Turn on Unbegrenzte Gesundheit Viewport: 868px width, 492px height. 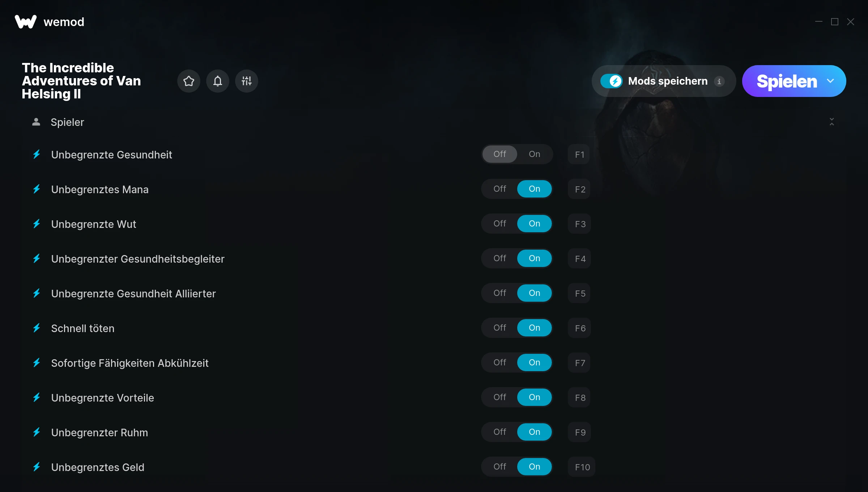pos(534,154)
